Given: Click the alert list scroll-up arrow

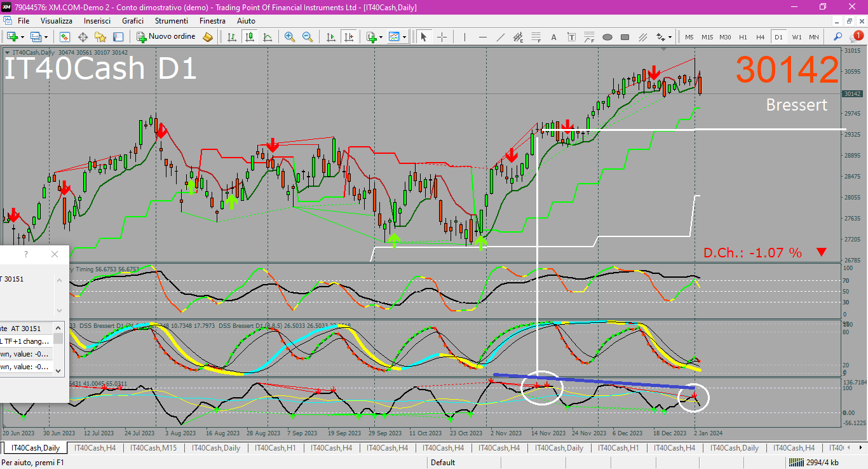Looking at the screenshot, I should tap(58, 327).
